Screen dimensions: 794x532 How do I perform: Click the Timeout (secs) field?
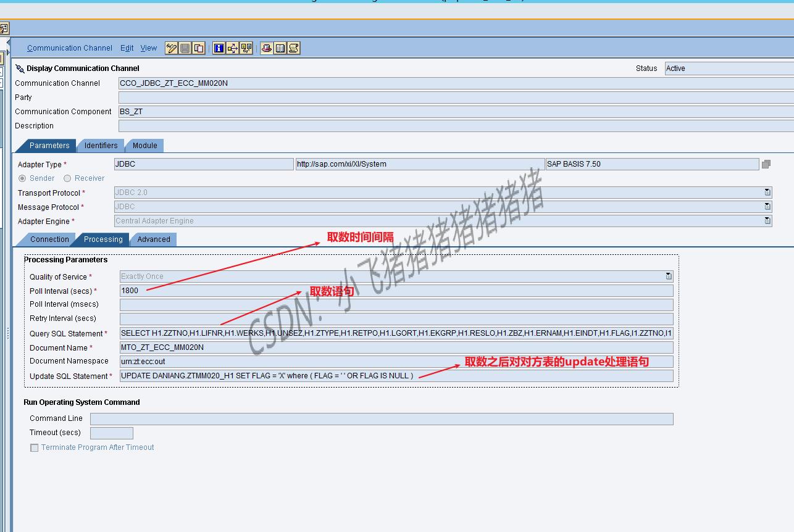[x=112, y=433]
